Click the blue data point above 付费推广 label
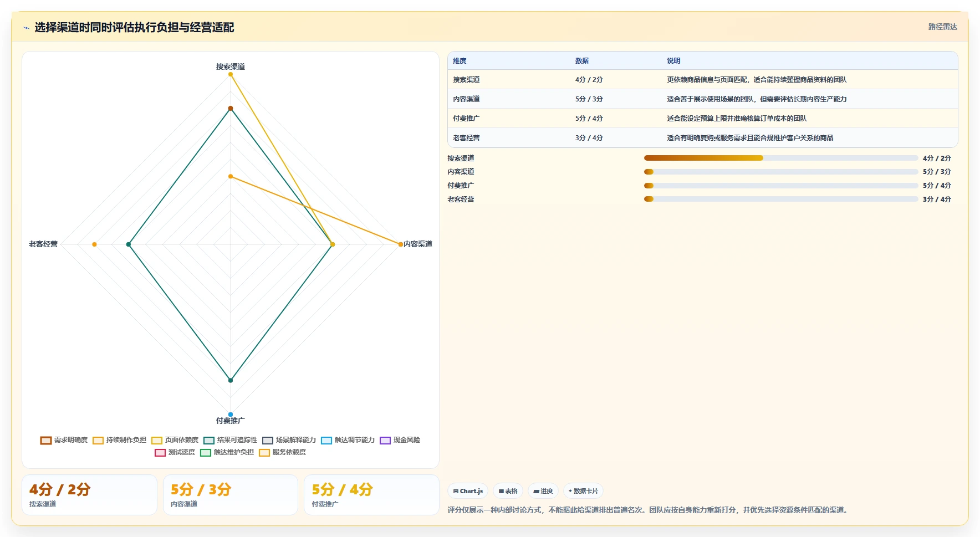This screenshot has height=537, width=980. [231, 415]
